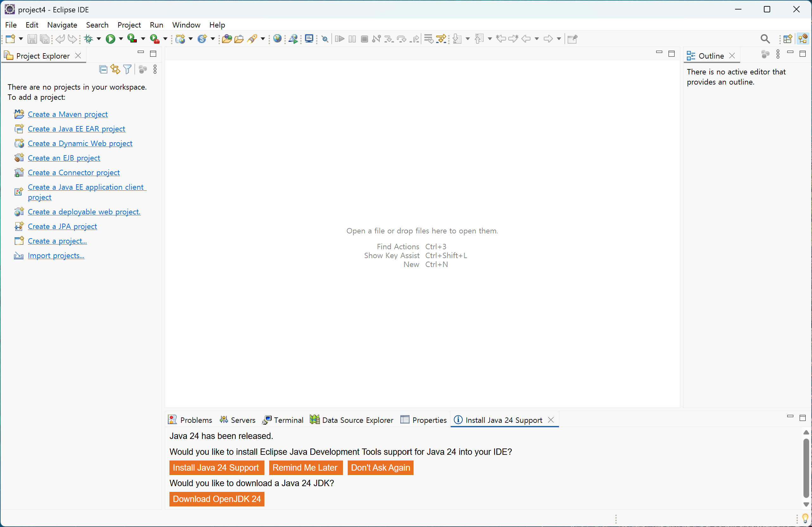812x527 pixels.
Task: Open the web browser globe icon
Action: click(x=277, y=39)
